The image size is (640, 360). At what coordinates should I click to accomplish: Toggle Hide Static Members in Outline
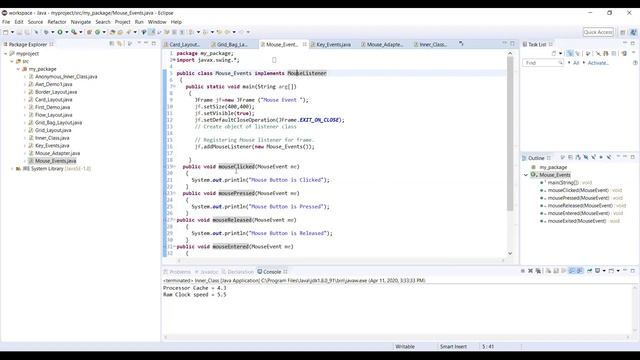[593, 157]
